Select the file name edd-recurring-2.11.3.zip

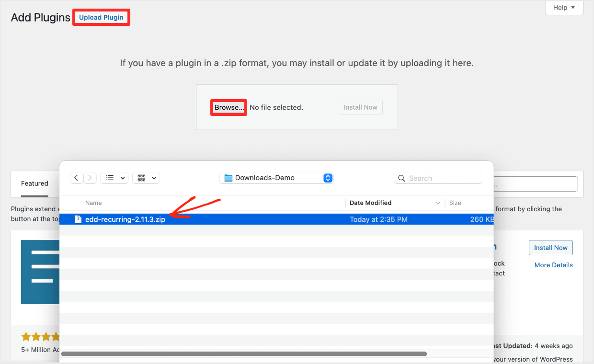click(x=125, y=219)
